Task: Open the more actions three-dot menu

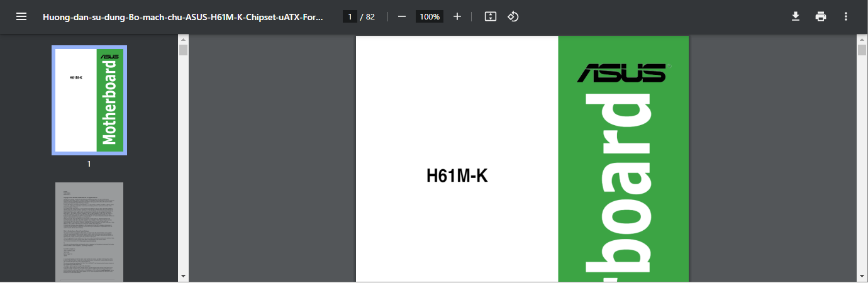Action: tap(846, 17)
